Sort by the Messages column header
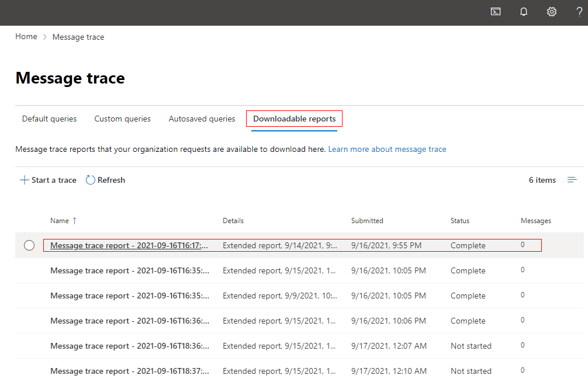 click(535, 221)
